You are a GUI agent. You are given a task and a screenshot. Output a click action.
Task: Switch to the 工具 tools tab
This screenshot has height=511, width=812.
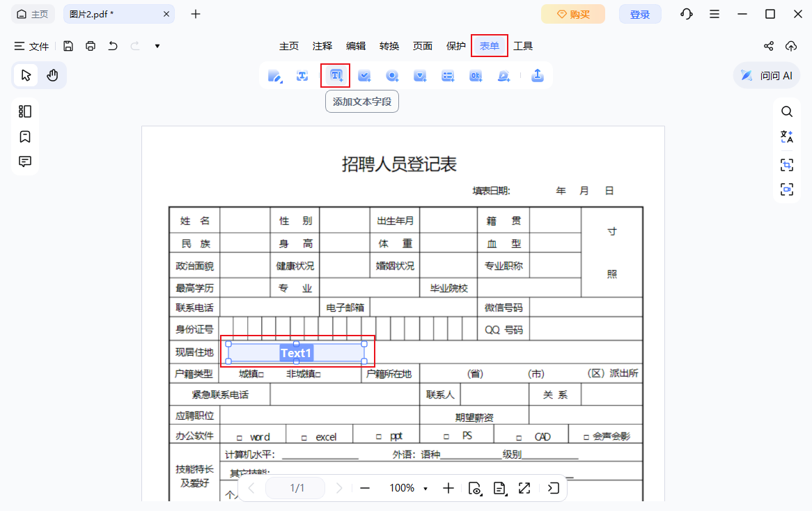pyautogui.click(x=523, y=46)
